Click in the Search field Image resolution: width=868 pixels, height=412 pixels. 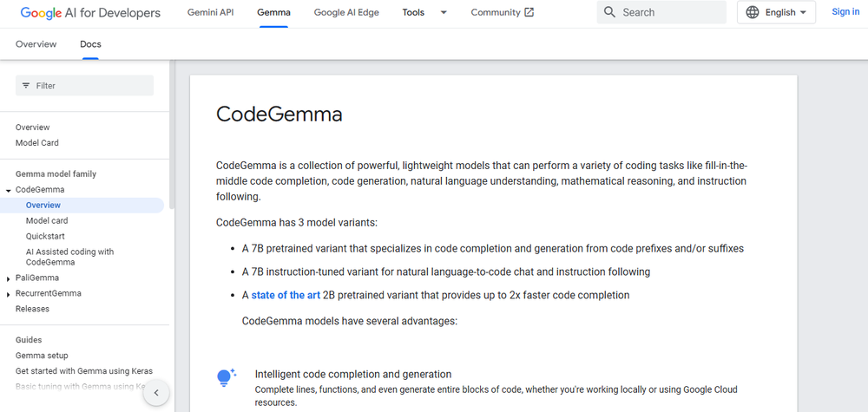(x=661, y=12)
